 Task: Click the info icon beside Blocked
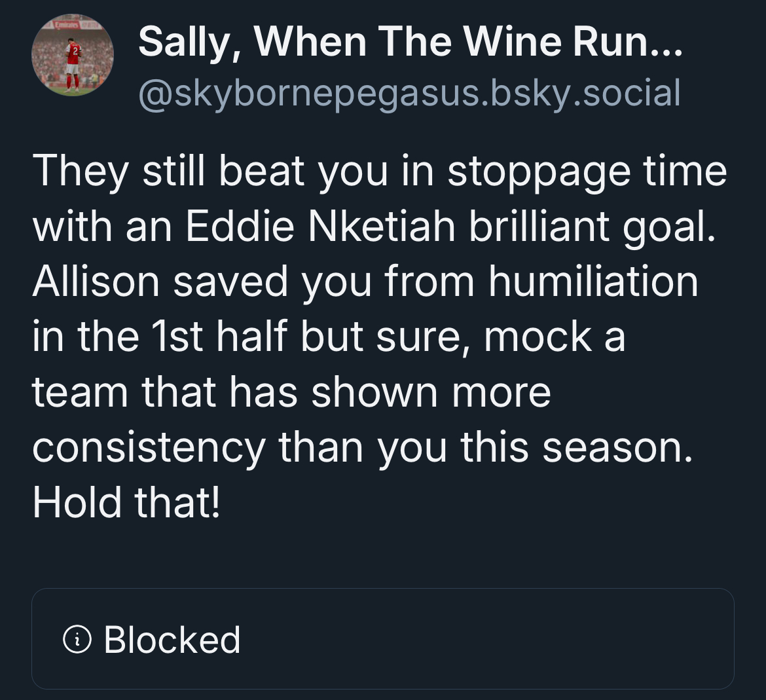point(77,639)
